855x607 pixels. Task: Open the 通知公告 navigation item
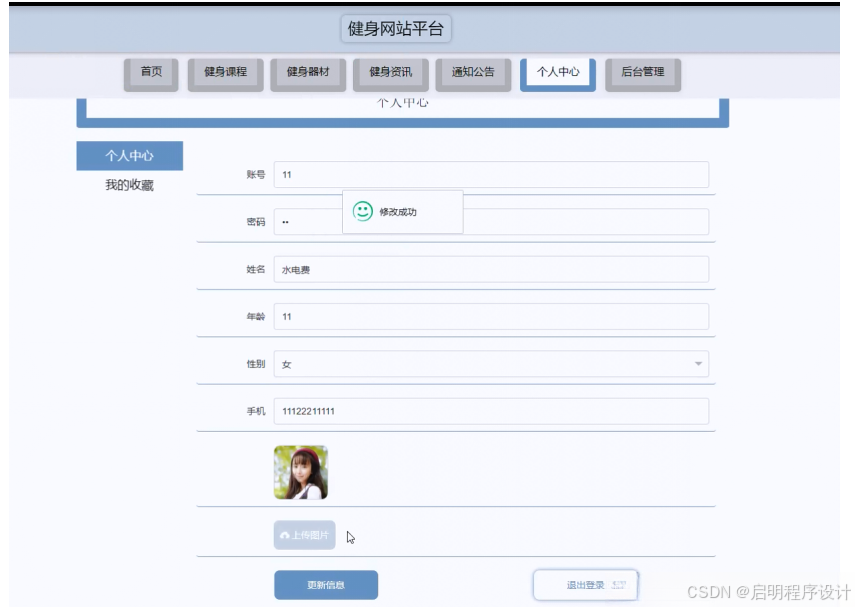click(472, 73)
